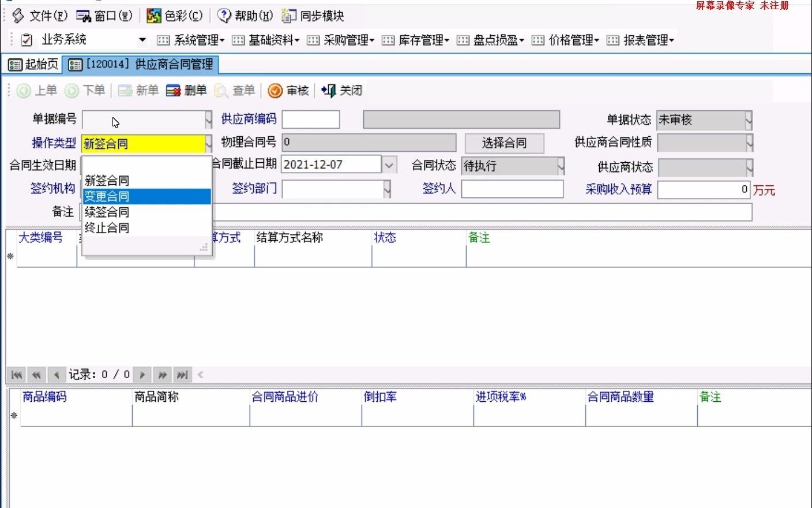Expand the 库存管理 menu
The height and width of the screenshot is (508, 812).
click(x=416, y=40)
